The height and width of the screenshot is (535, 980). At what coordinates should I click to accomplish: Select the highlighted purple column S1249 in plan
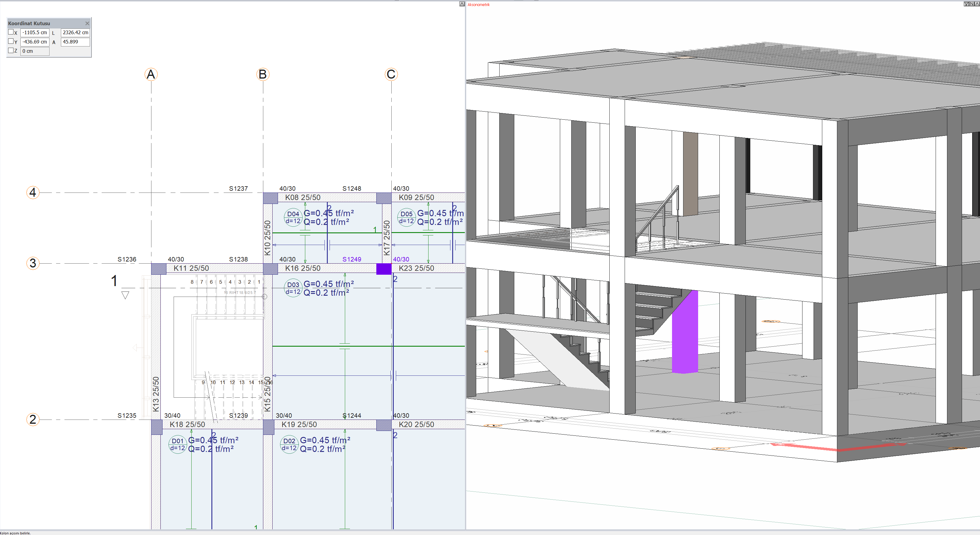click(384, 269)
